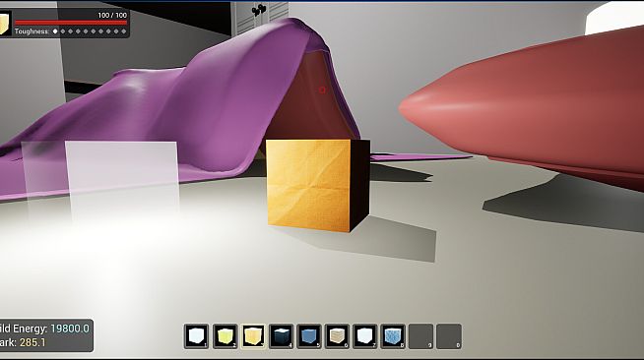Click the orange cube in the scene

click(x=318, y=186)
